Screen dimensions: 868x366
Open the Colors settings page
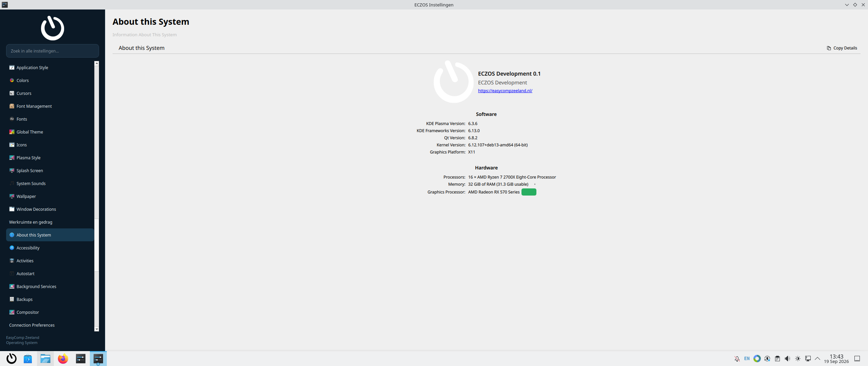50,80
